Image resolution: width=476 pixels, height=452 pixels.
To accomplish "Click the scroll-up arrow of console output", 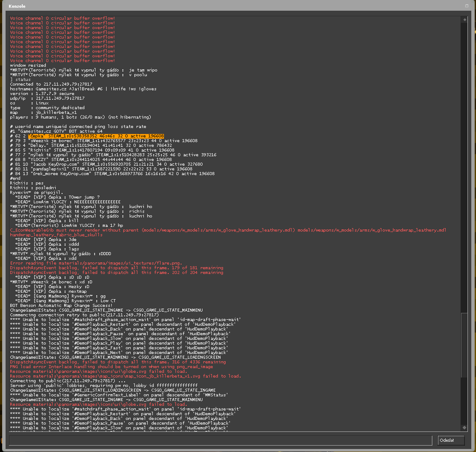I will (464, 19).
